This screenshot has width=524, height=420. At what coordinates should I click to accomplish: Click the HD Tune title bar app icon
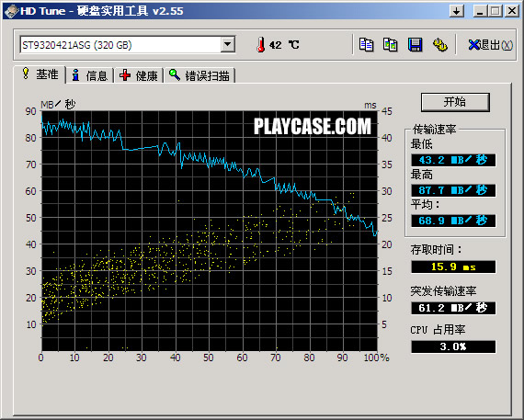tap(11, 11)
